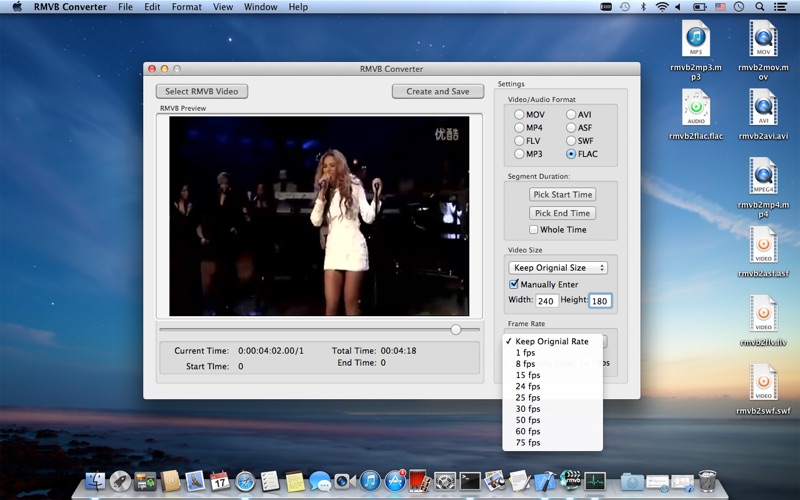This screenshot has width=800, height=500.
Task: Select the rmvb2swf.swf video file icon
Action: coord(763,382)
